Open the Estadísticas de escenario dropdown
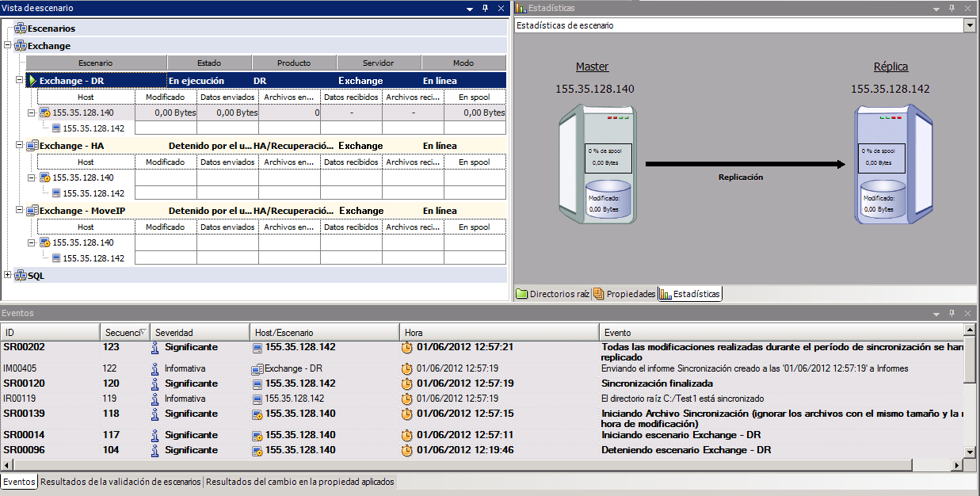Image resolution: width=980 pixels, height=496 pixels. 969,25
